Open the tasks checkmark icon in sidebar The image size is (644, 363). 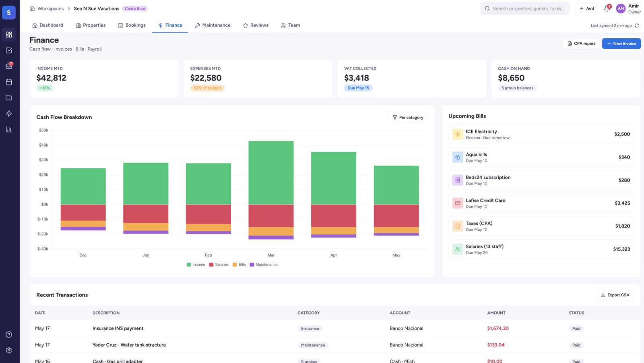tap(9, 50)
